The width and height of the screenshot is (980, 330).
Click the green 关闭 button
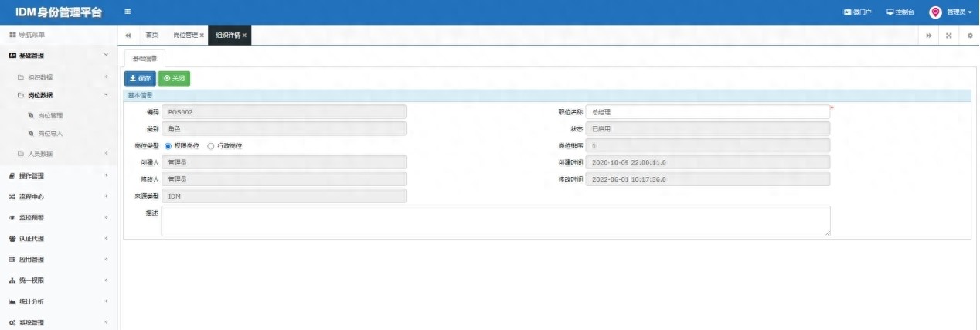pos(174,78)
